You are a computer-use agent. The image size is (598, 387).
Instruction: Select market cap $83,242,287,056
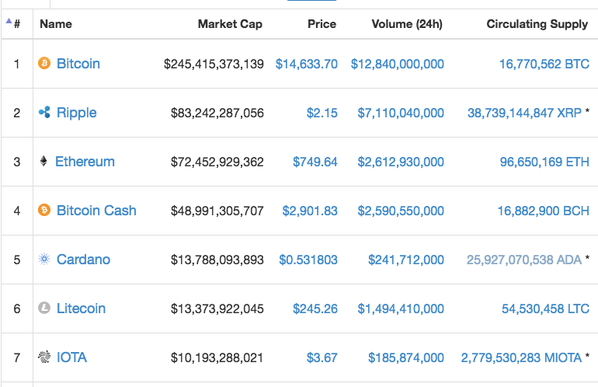click(x=217, y=113)
